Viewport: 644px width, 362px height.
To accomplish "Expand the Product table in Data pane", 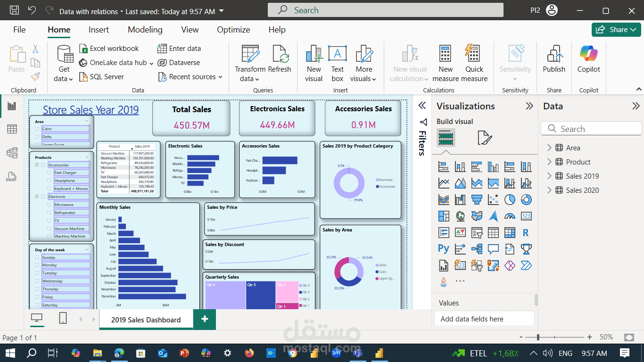I will (549, 162).
